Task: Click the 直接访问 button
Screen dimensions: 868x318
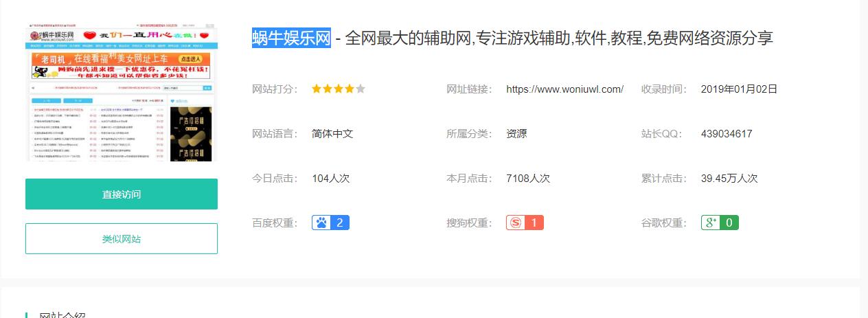Action: [x=122, y=194]
